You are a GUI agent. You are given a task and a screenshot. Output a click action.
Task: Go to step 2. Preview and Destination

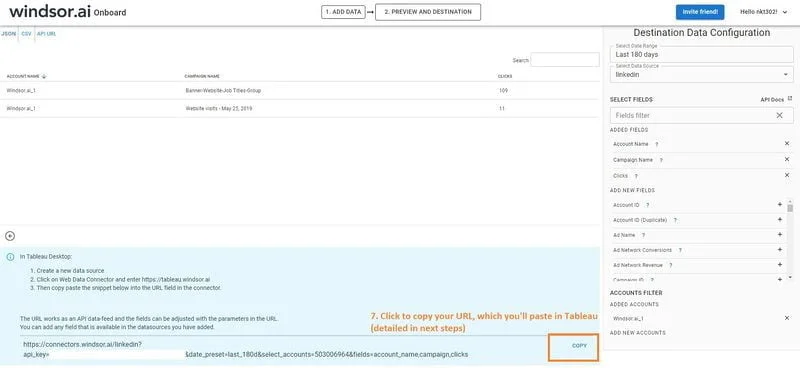(428, 12)
